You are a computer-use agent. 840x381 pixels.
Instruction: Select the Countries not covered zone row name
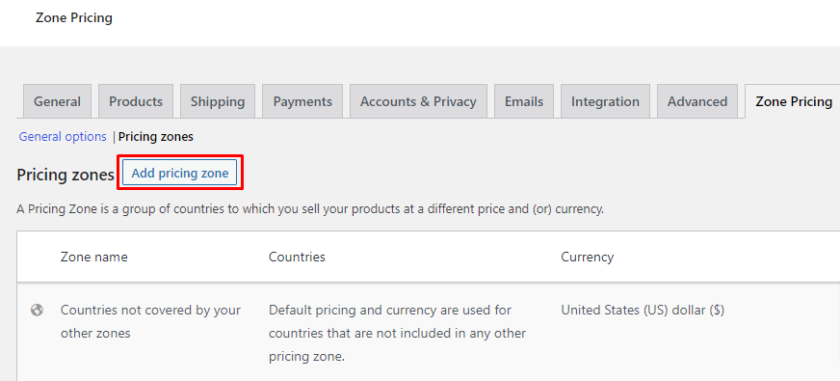pyautogui.click(x=151, y=322)
